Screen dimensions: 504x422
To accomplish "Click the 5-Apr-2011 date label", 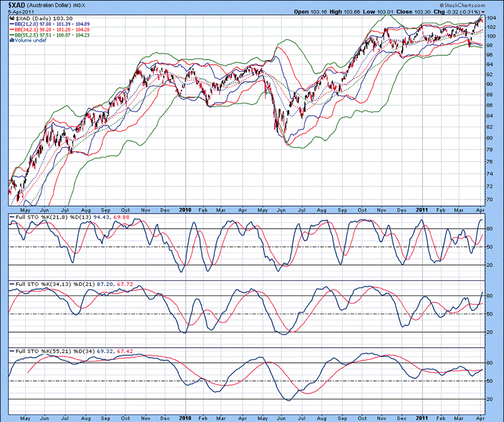I will click(x=21, y=12).
